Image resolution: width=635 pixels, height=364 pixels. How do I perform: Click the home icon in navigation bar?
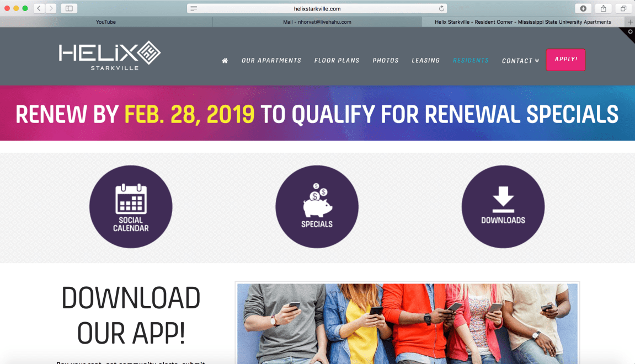click(225, 61)
